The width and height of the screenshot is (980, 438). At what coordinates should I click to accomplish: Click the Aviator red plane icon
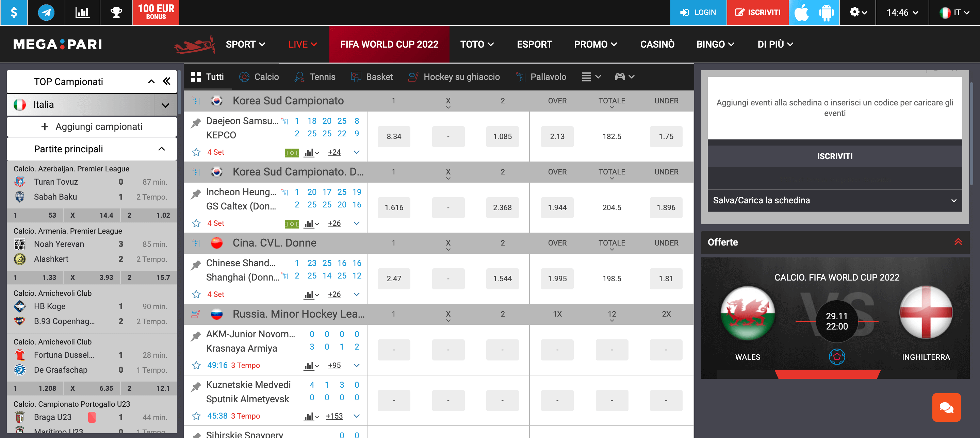pos(195,45)
